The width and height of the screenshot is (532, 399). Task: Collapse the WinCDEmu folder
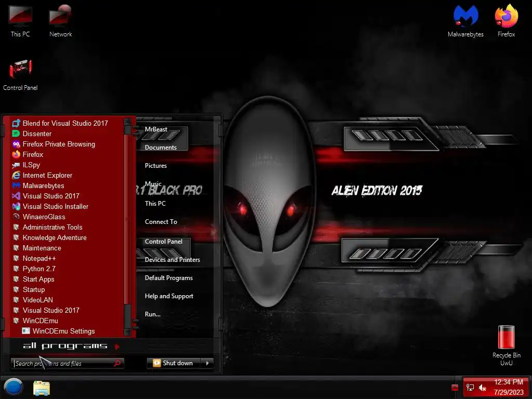point(35,321)
